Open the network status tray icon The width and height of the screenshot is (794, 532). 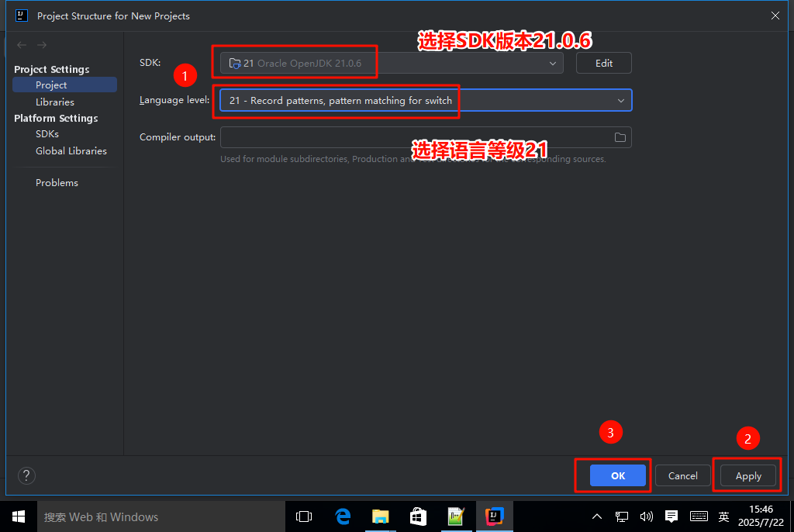click(622, 516)
